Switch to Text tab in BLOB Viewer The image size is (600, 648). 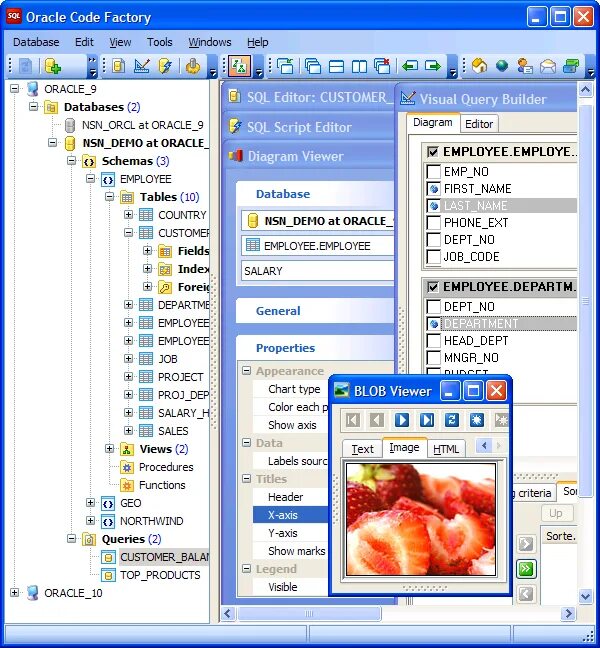coord(362,449)
